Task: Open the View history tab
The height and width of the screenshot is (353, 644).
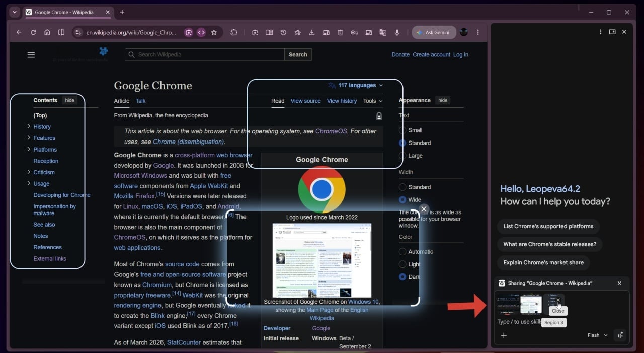Action: 342,101
